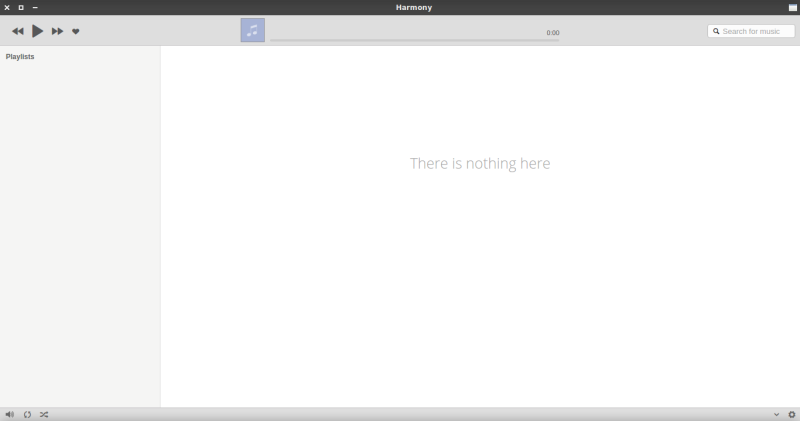Click the album art music note thumbnail
Image resolution: width=800 pixels, height=421 pixels.
pyautogui.click(x=253, y=30)
